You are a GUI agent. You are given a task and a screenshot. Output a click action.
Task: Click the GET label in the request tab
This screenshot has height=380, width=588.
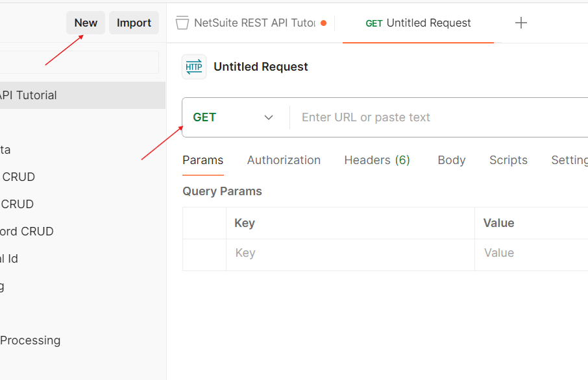[374, 23]
